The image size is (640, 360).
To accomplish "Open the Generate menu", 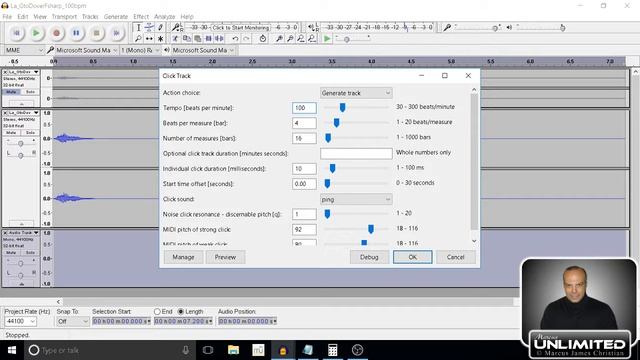I will [x=116, y=17].
